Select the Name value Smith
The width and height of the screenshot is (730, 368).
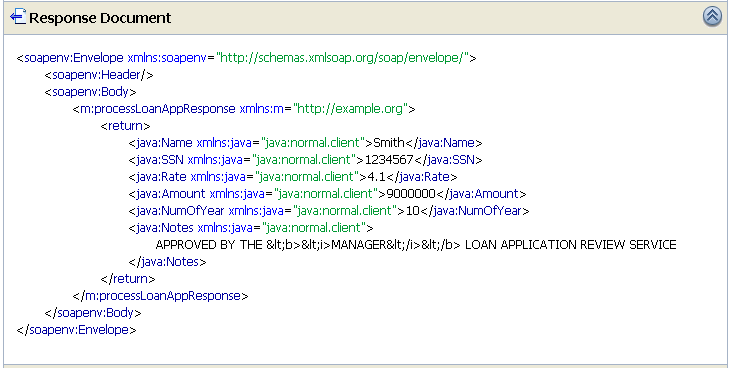389,143
